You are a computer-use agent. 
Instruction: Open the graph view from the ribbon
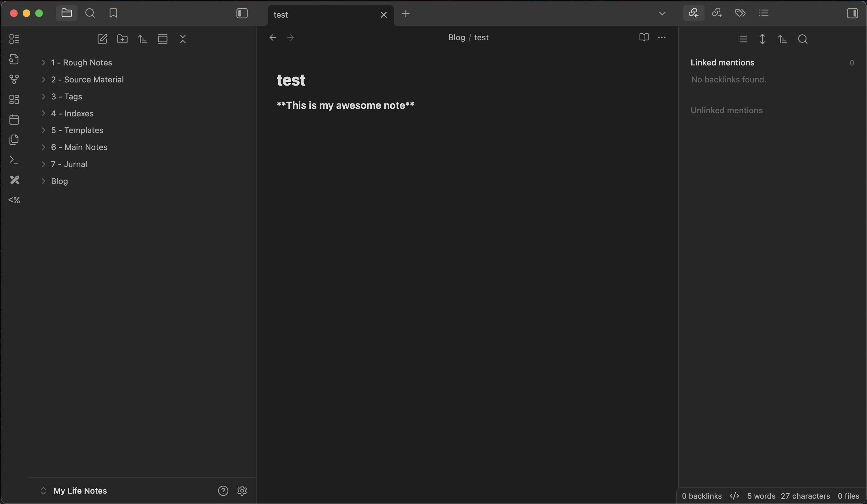tap(14, 79)
